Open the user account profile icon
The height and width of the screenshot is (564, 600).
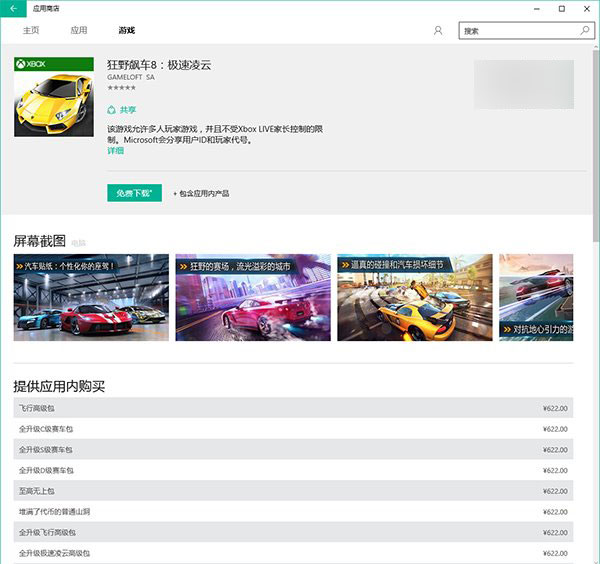[438, 31]
